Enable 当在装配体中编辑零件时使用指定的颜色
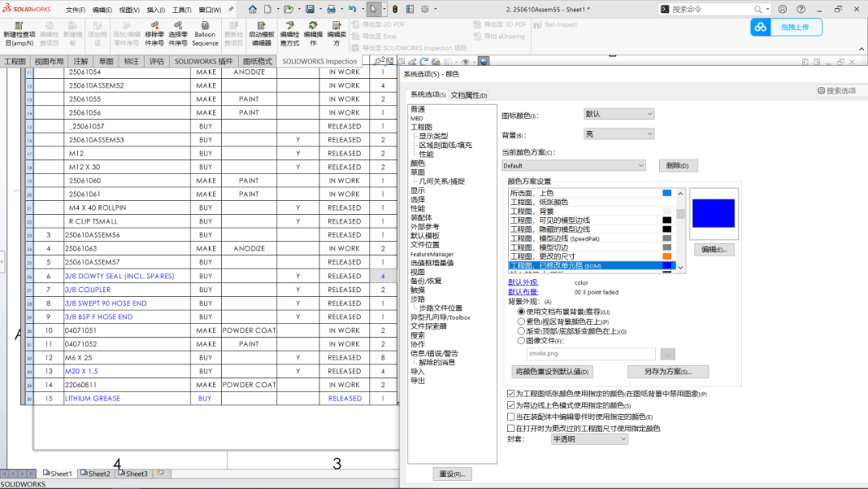The height and width of the screenshot is (489, 868). (x=510, y=416)
